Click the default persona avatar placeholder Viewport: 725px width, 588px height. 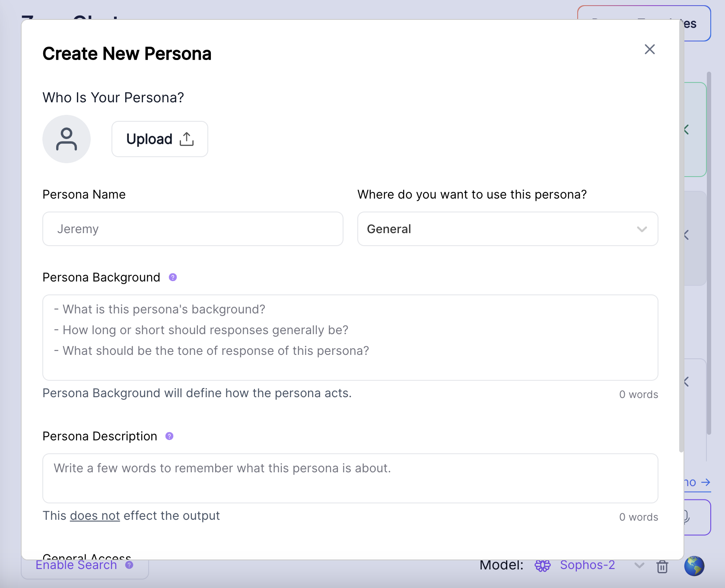[x=67, y=139]
